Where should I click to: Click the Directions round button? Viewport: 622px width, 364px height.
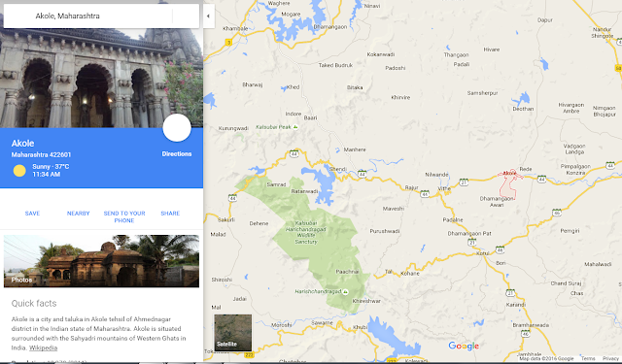click(177, 127)
